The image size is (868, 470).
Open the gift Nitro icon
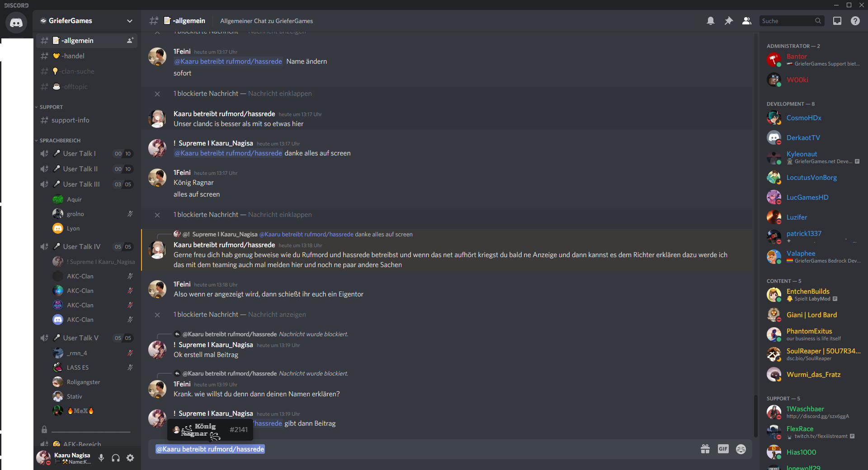point(705,449)
